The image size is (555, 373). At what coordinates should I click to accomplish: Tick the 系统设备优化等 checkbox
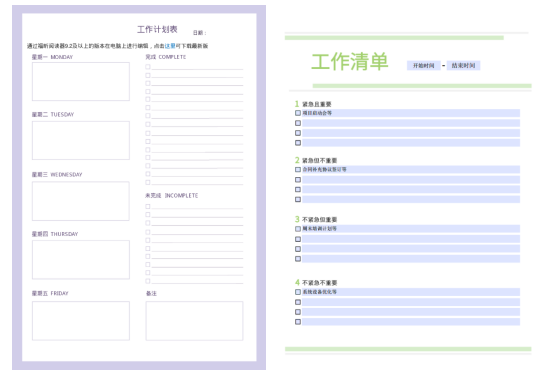[298, 292]
